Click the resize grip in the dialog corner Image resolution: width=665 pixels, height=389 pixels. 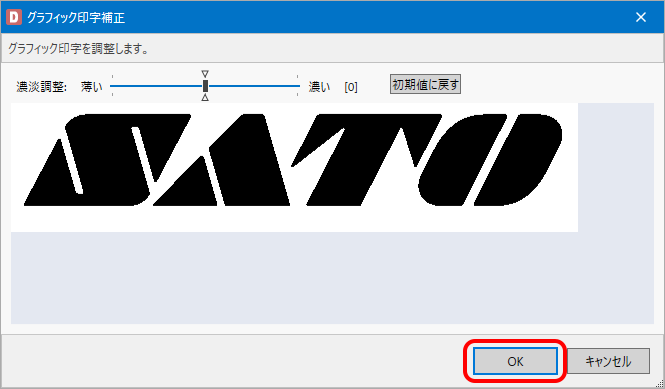659,383
